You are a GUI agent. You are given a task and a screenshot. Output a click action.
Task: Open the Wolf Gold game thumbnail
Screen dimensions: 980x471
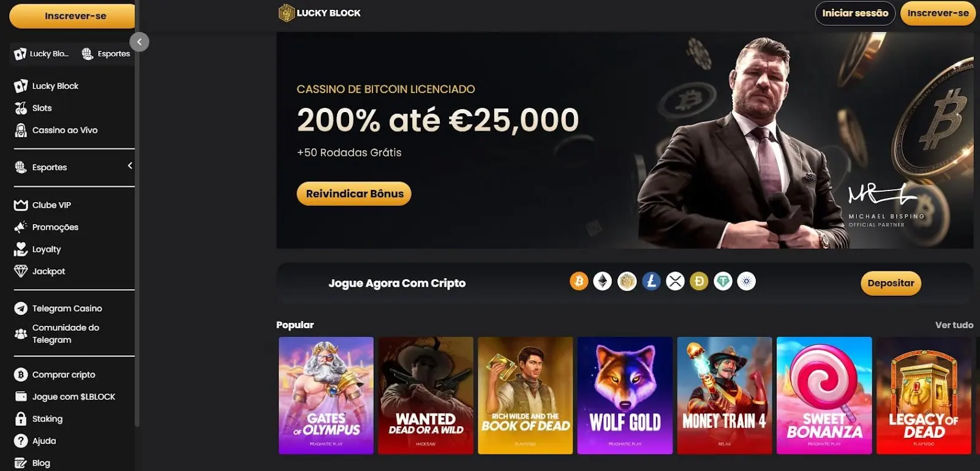(x=625, y=395)
